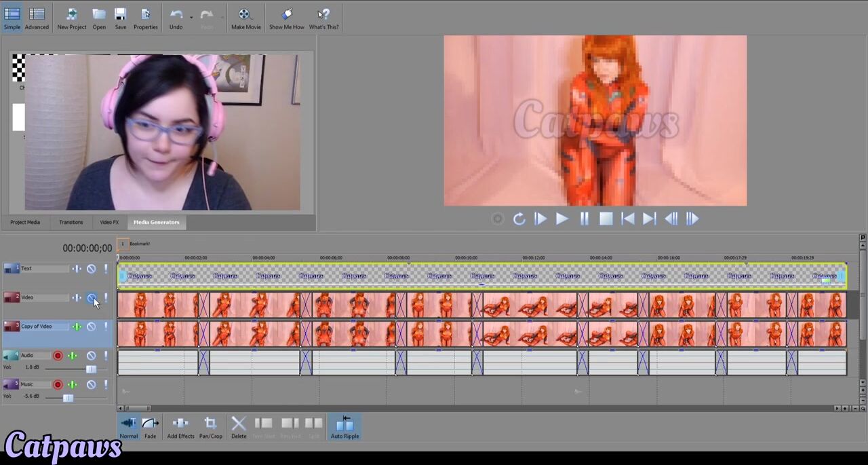Open the Video FX tab
This screenshot has width=868, height=465.
(x=109, y=222)
